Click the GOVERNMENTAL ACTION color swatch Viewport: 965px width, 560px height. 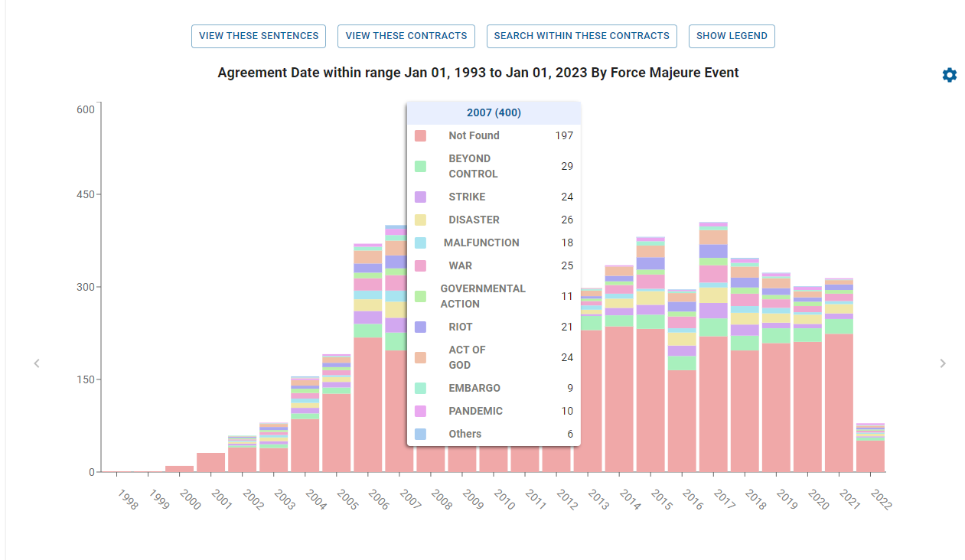point(420,296)
